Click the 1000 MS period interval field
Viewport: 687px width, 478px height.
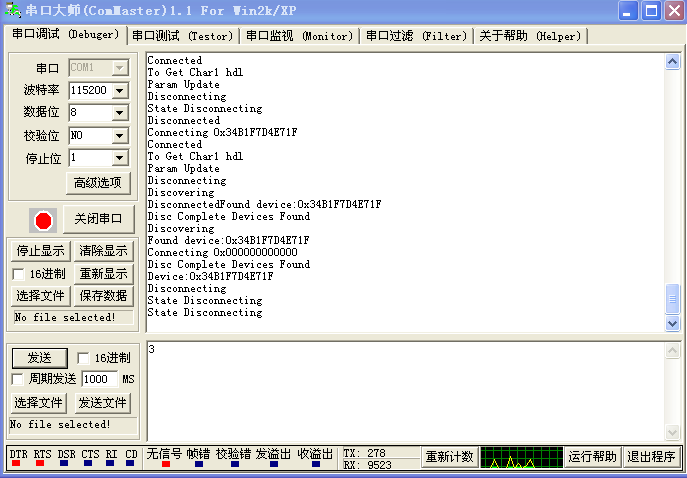point(100,379)
